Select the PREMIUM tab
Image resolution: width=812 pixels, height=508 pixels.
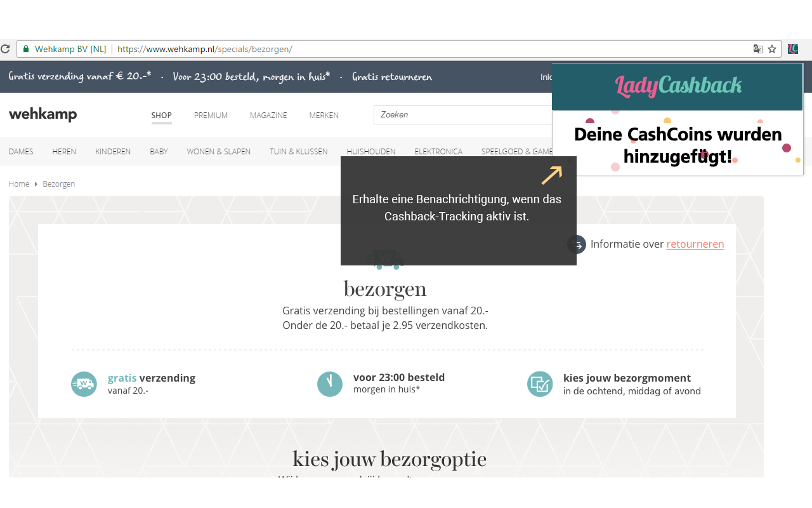(211, 116)
